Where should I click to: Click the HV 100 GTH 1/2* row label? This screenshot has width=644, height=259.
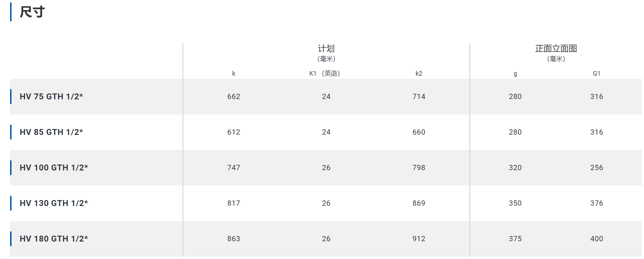click(x=54, y=168)
